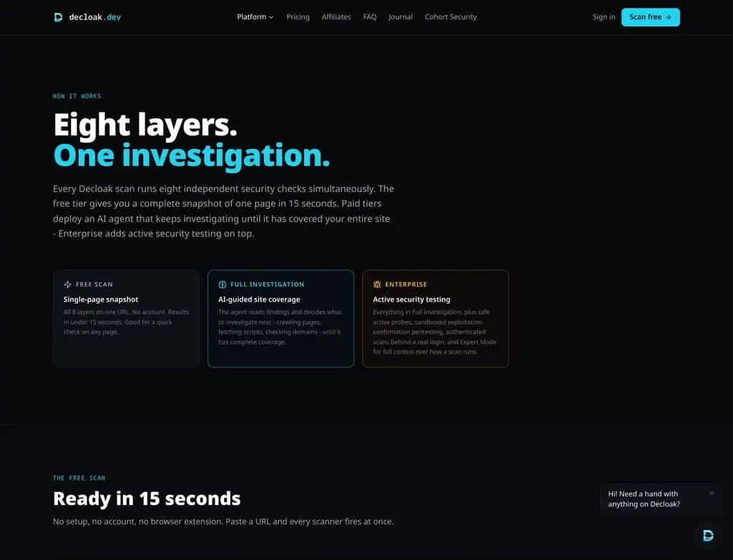Screen dimensions: 733x560
Task: Click the Sign in link
Action: coord(603,17)
